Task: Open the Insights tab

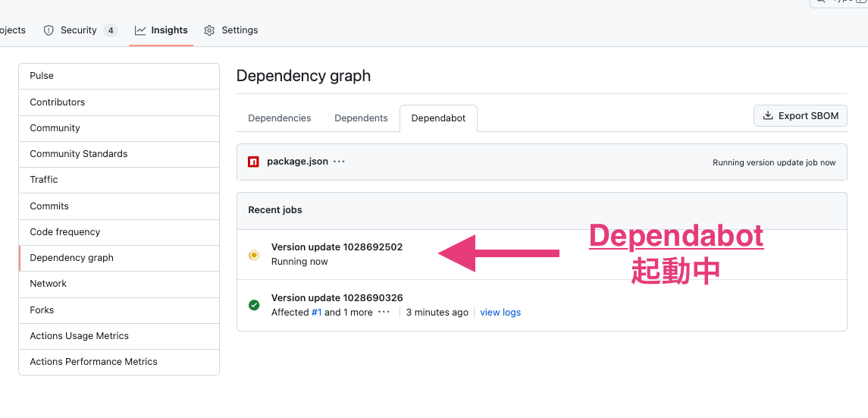Action: [161, 30]
